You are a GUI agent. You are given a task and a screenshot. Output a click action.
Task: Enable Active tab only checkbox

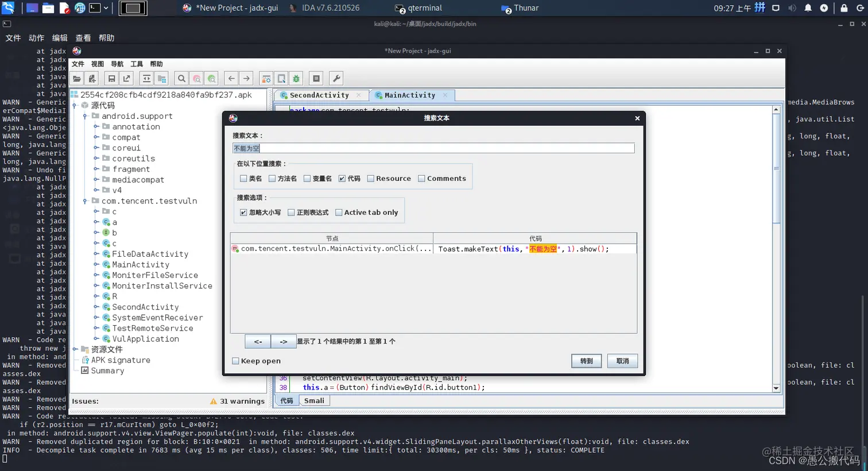pyautogui.click(x=339, y=213)
